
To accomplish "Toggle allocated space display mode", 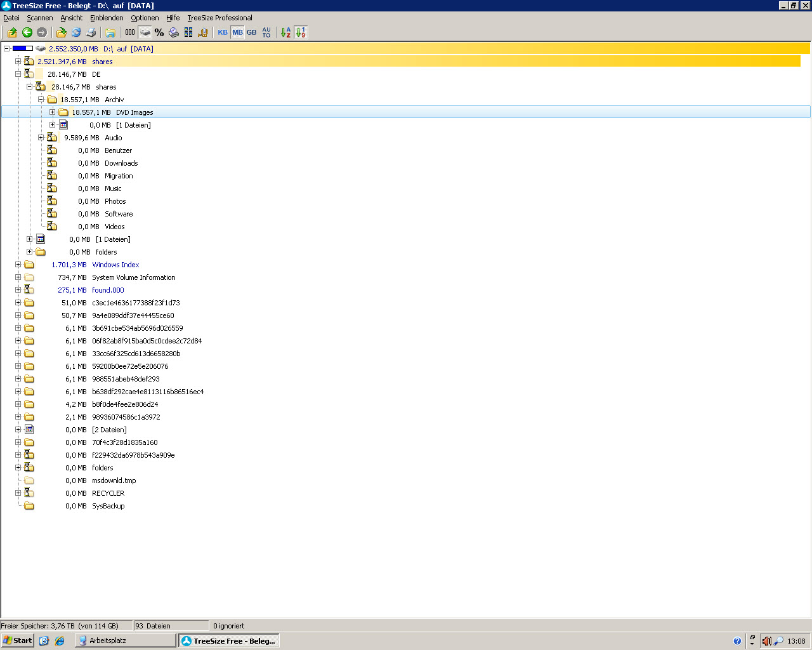I will pyautogui.click(x=174, y=32).
